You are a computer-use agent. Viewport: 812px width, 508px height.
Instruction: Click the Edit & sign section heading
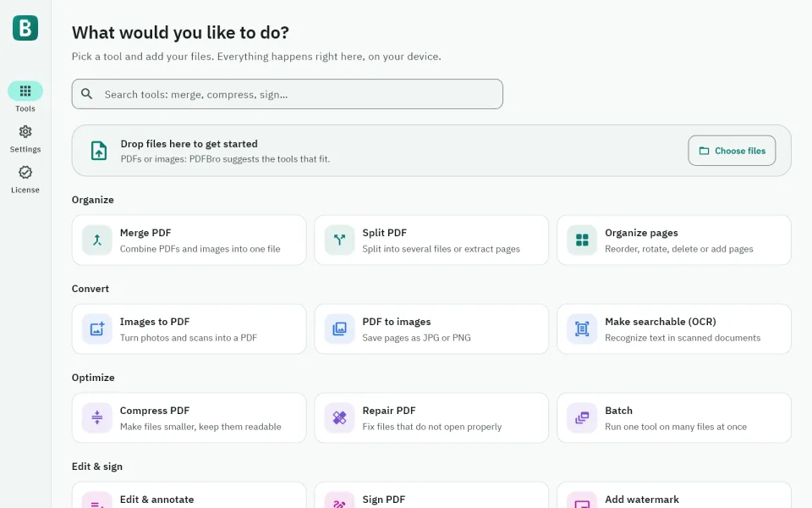coord(97,466)
